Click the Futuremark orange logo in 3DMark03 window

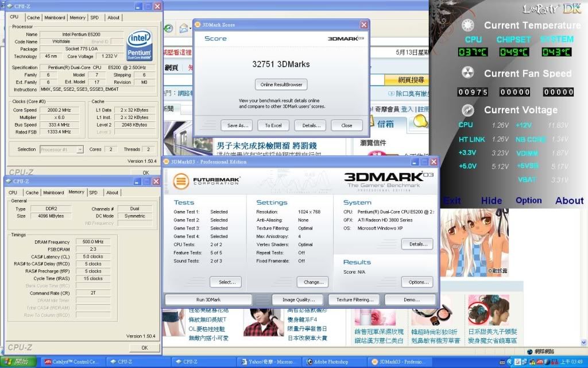(x=181, y=181)
